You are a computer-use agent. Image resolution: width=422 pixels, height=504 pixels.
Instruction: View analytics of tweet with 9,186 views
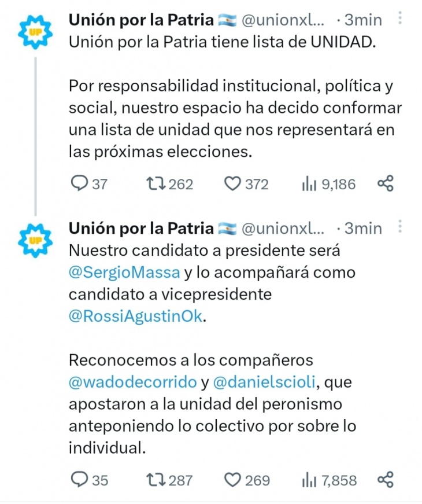point(309,184)
